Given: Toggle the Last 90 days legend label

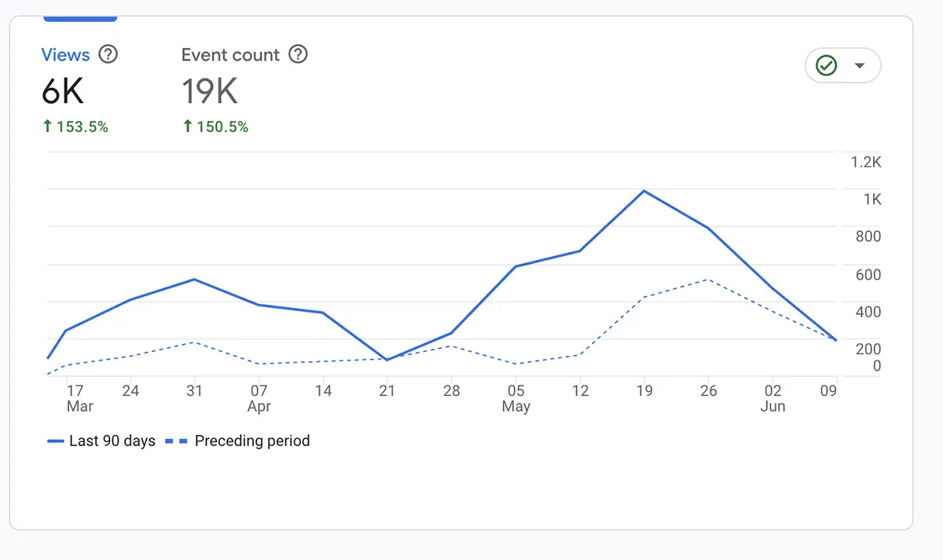Looking at the screenshot, I should (112, 441).
